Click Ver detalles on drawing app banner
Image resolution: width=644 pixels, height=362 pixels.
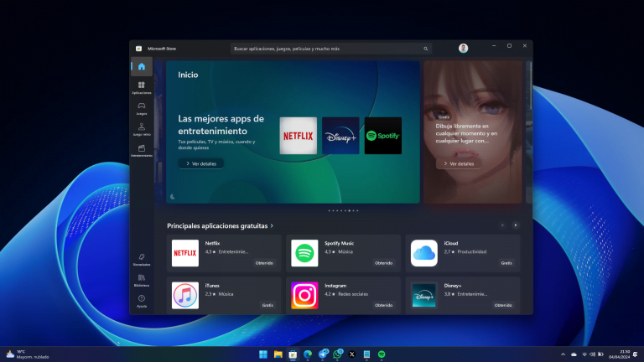[459, 163]
